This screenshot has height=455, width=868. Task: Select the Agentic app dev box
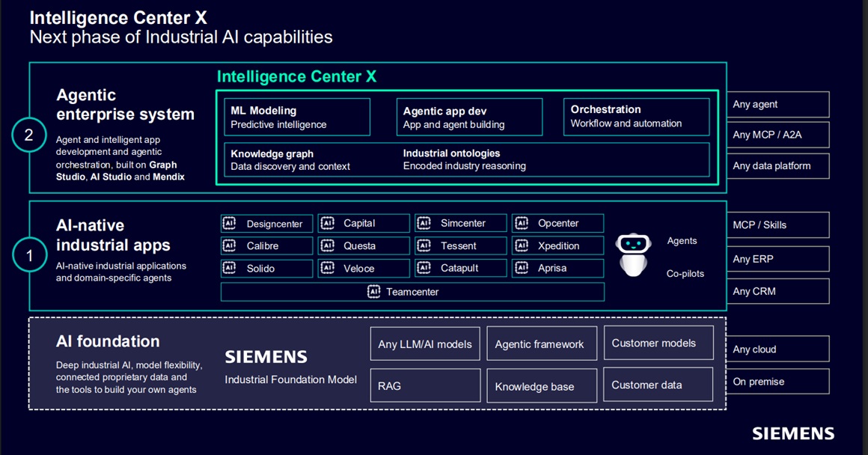[469, 117]
